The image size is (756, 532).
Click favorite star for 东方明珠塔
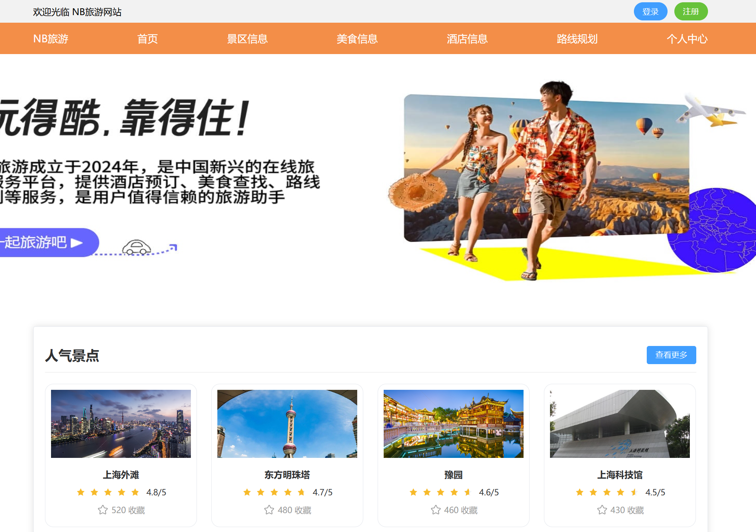click(269, 510)
